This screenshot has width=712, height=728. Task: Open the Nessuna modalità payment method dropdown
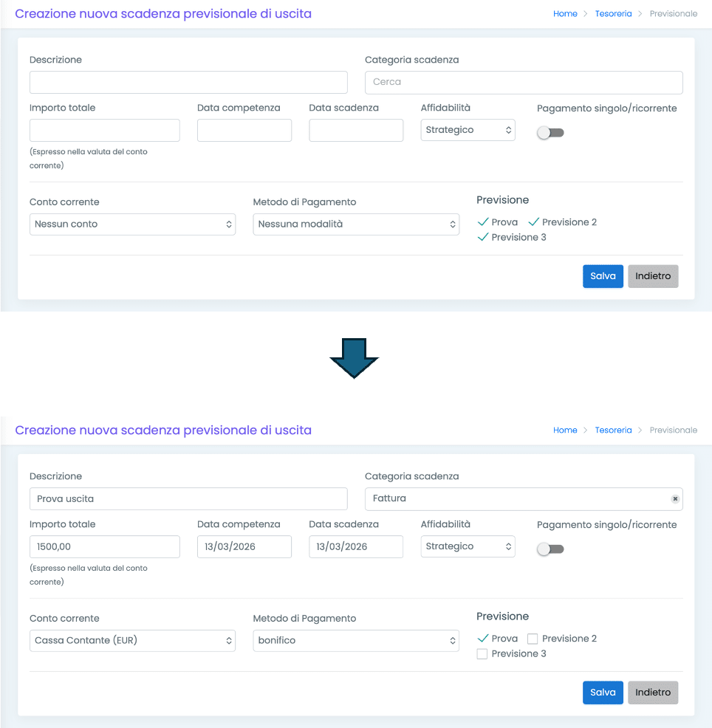[x=355, y=224]
